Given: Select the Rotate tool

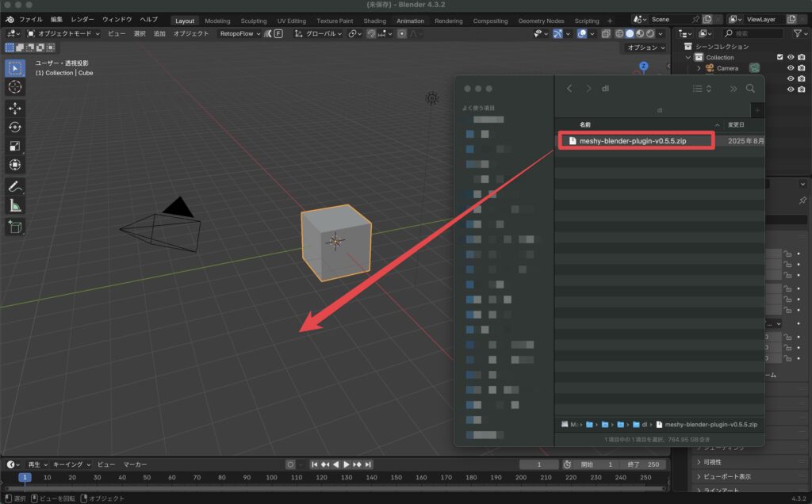Looking at the screenshot, I should [15, 128].
